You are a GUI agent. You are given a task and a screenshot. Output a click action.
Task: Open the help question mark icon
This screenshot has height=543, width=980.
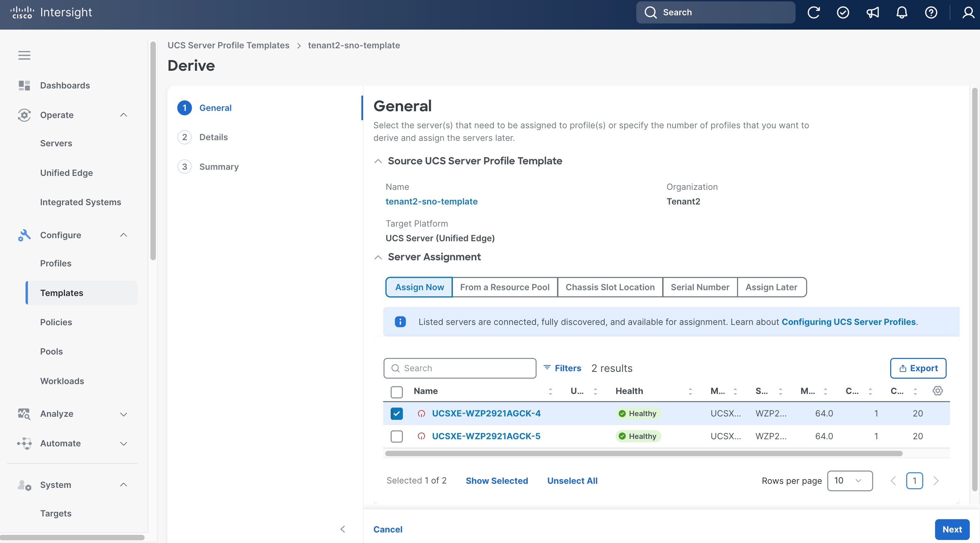(x=931, y=13)
